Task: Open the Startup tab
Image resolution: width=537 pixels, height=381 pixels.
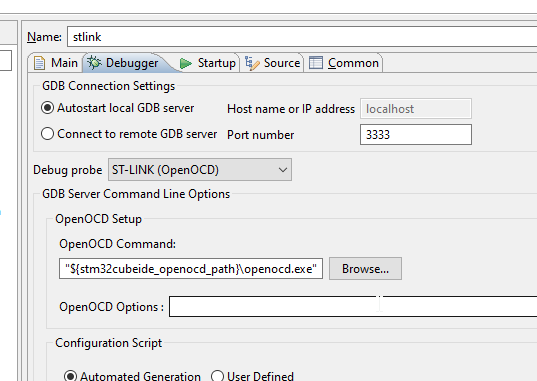Action: pyautogui.click(x=207, y=63)
